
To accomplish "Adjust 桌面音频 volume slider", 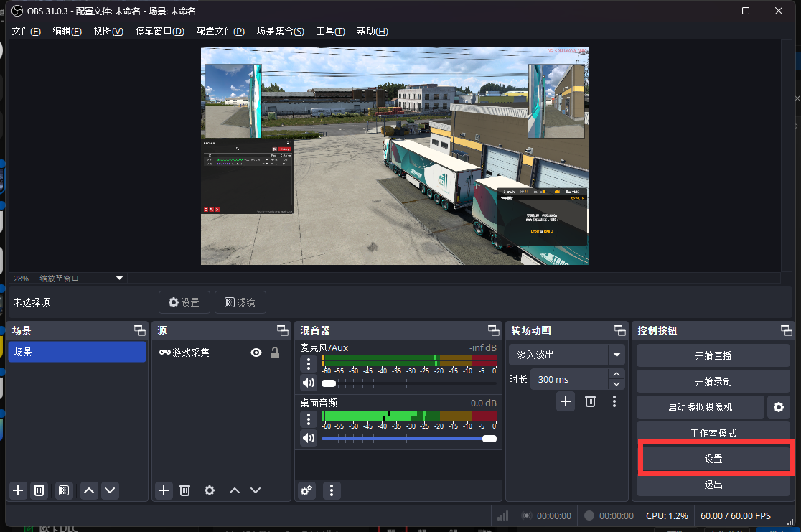I will pos(408,439).
